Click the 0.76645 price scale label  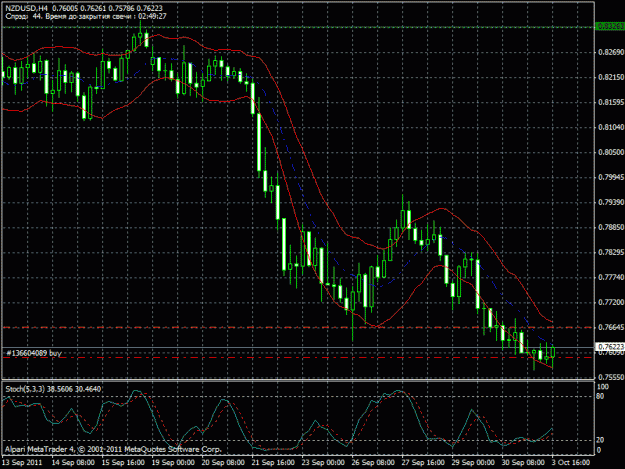[x=611, y=327]
